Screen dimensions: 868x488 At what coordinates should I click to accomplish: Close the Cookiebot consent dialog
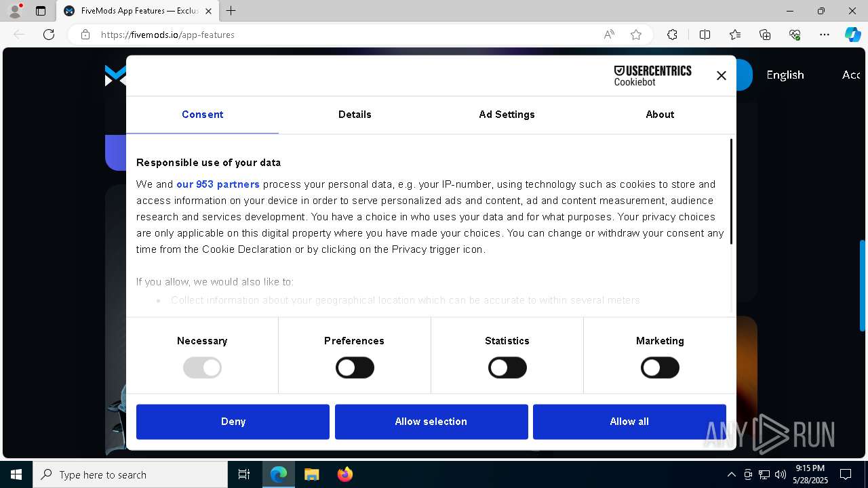coord(721,76)
